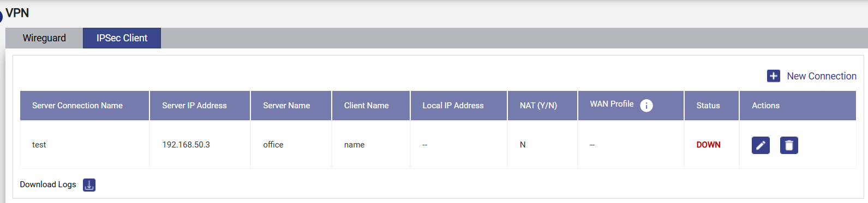Click the Download Logs label
This screenshot has height=203, width=868.
[x=48, y=184]
